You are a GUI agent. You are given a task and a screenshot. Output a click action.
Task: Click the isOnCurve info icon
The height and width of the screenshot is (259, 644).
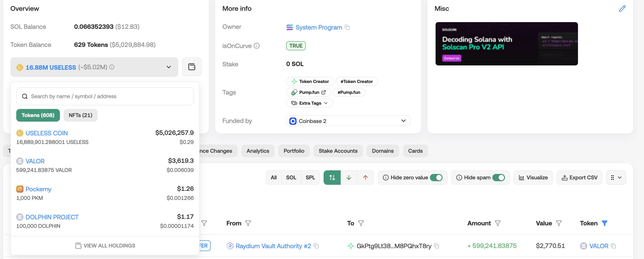pos(257,46)
